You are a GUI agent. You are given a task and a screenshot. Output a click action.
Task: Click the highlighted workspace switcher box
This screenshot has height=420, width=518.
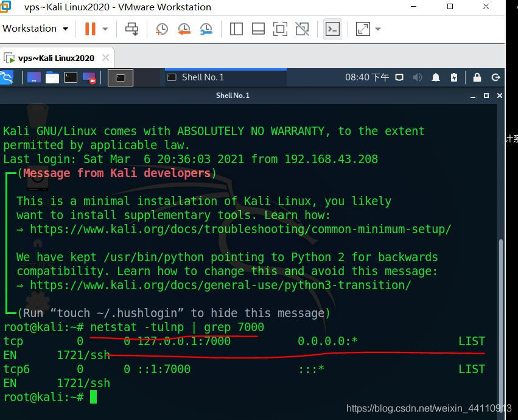click(x=121, y=78)
